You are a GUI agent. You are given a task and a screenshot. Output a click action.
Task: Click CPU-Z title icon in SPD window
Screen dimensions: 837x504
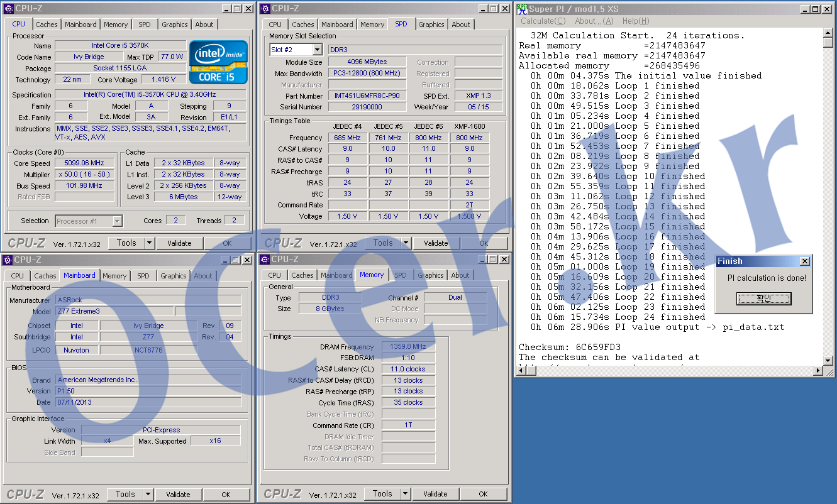(265, 8)
